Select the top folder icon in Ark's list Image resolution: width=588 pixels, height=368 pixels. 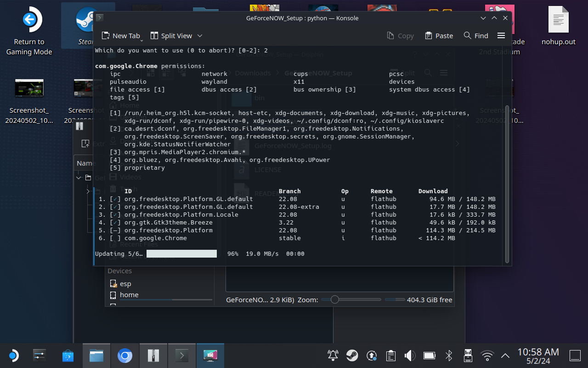[88, 178]
